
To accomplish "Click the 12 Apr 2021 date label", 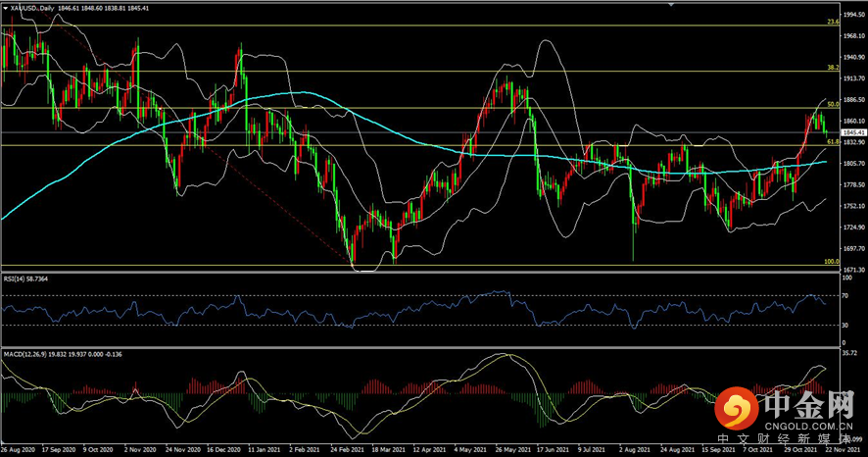I will [429, 450].
